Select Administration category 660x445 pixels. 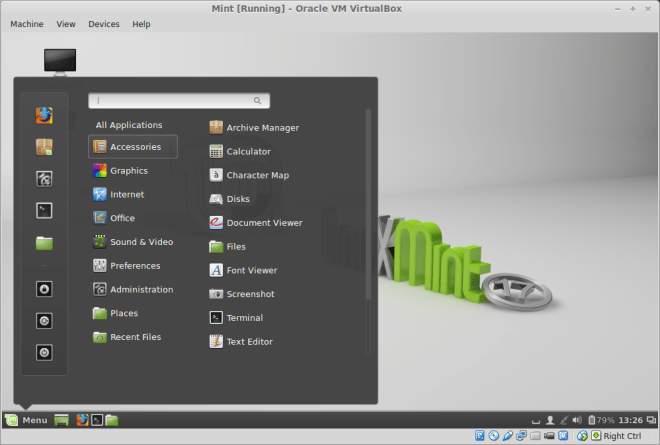click(x=133, y=289)
